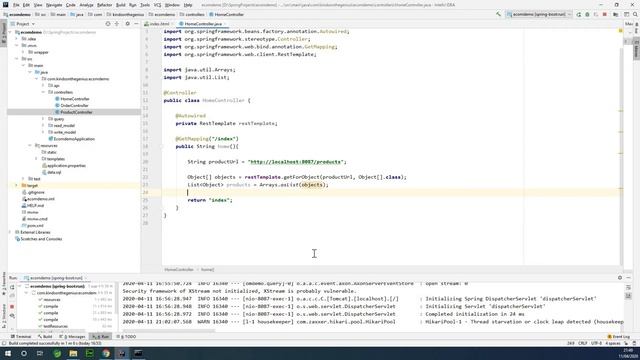Viewport: 640px width, 360px height.
Task: Stop the running application in the top toolbar
Action: tap(605, 14)
